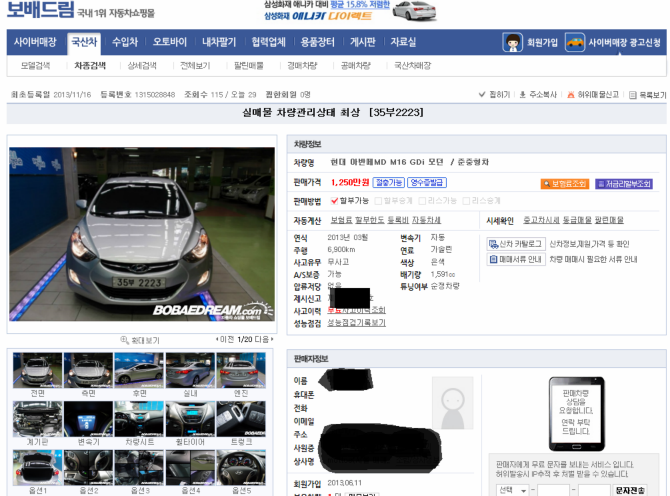Open the 협력업체 menu item
Image resolution: width=670 pixels, height=496 pixels.
pos(268,42)
